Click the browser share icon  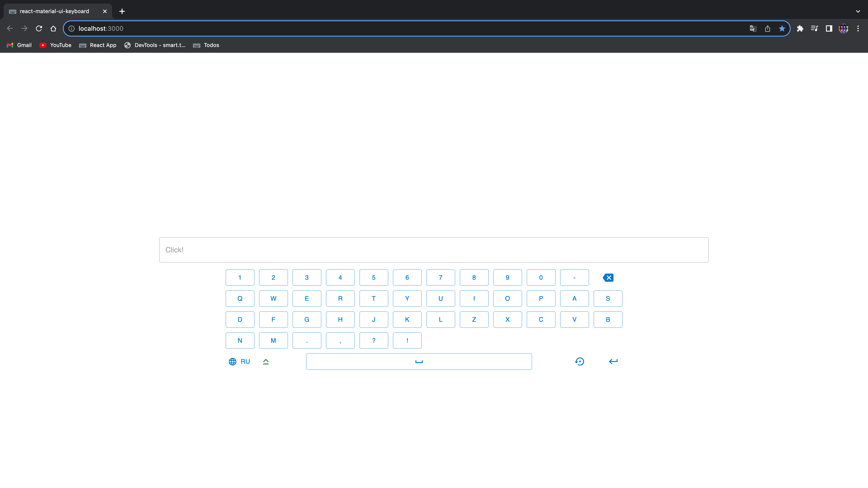(768, 29)
